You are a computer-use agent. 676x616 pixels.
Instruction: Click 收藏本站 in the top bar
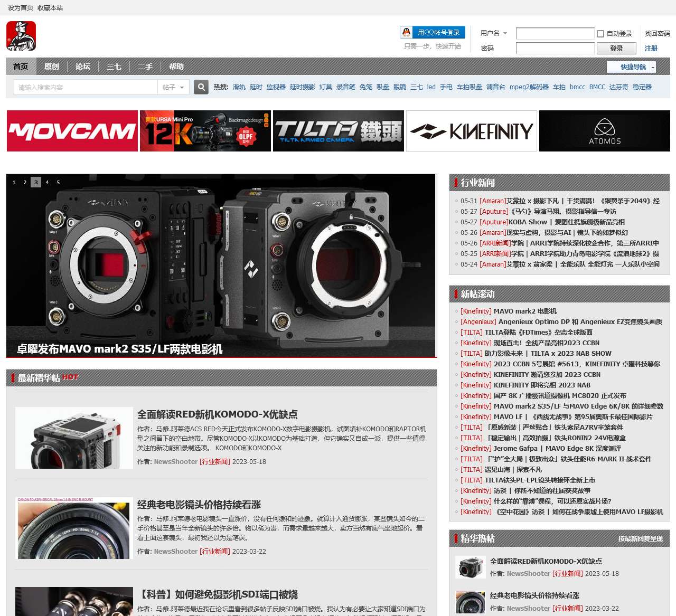(50, 7)
